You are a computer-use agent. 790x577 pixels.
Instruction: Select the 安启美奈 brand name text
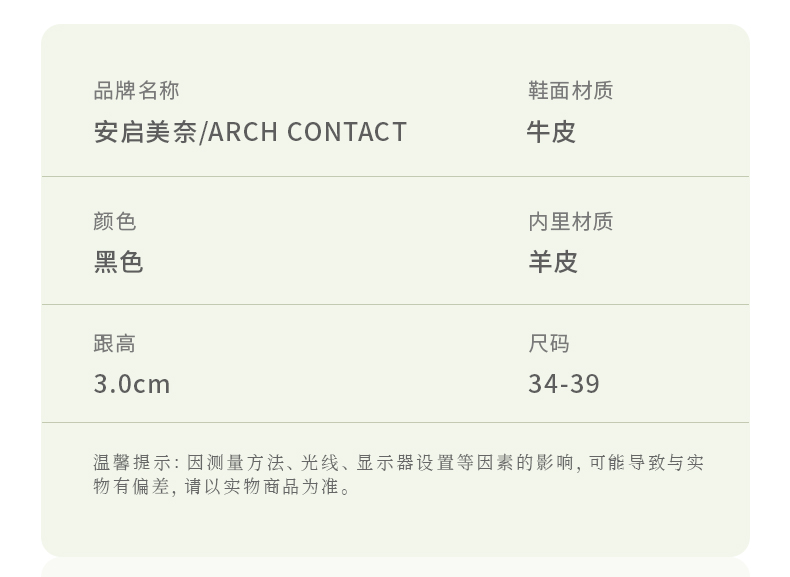pyautogui.click(x=145, y=132)
